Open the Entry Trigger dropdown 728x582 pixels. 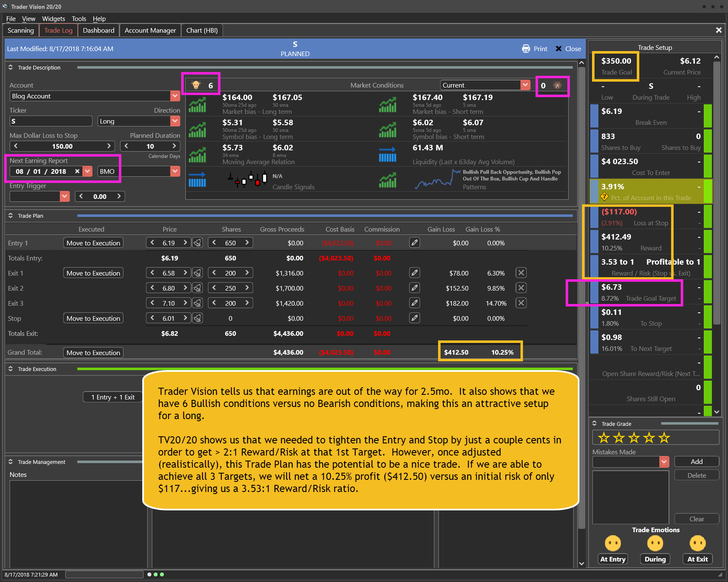[x=65, y=196]
